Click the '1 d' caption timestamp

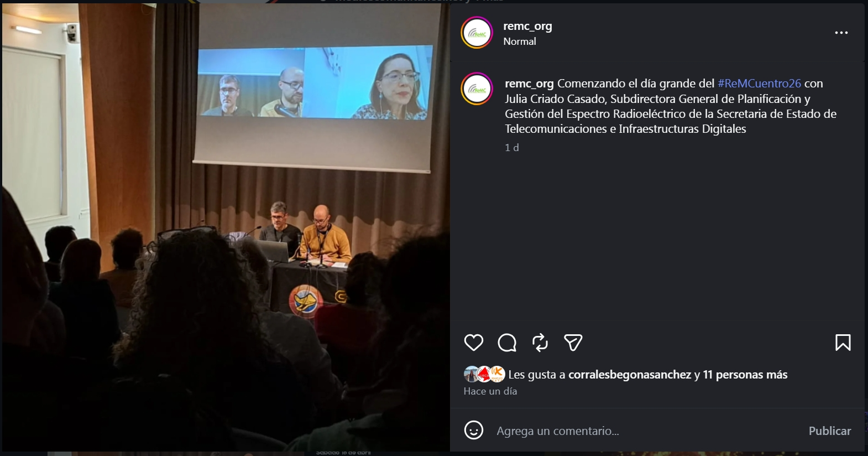pos(512,148)
